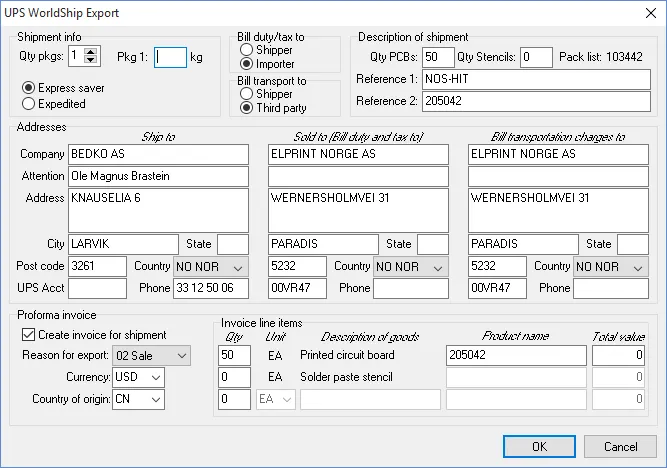
Task: Open Bill transportation charges Country dropdown
Action: (611, 267)
